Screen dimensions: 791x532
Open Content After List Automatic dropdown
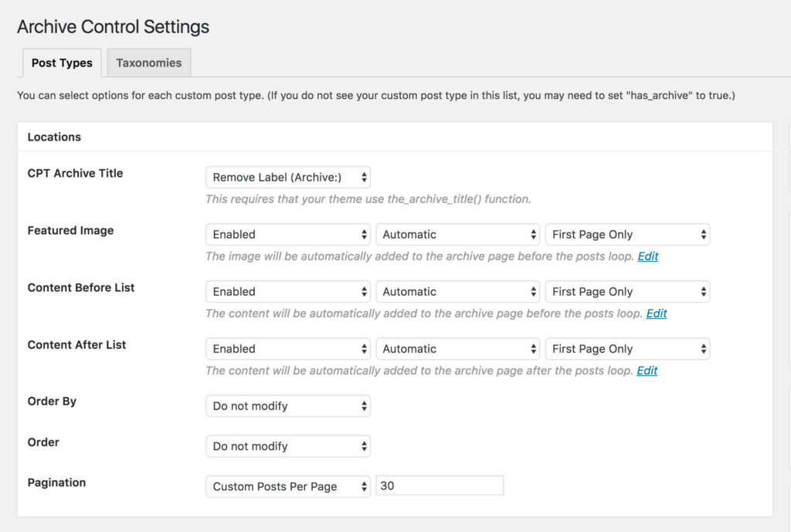coord(457,349)
